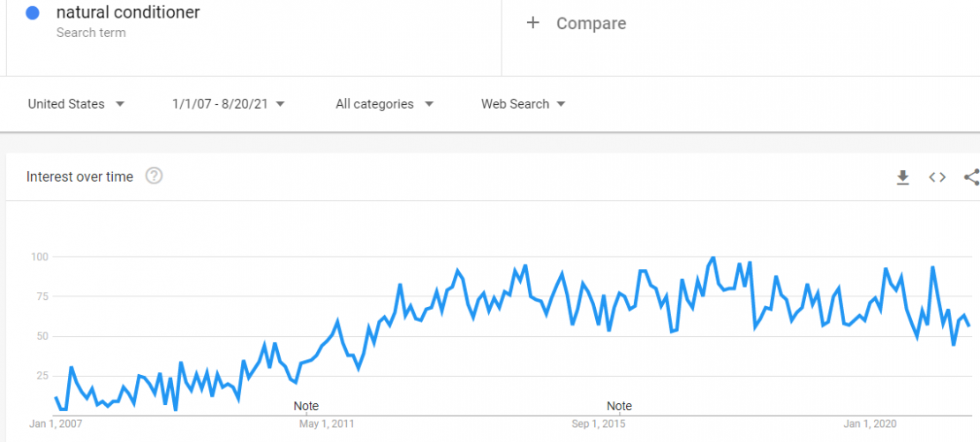Open the Web Search type dropdown
980x442 pixels.
[x=524, y=104]
